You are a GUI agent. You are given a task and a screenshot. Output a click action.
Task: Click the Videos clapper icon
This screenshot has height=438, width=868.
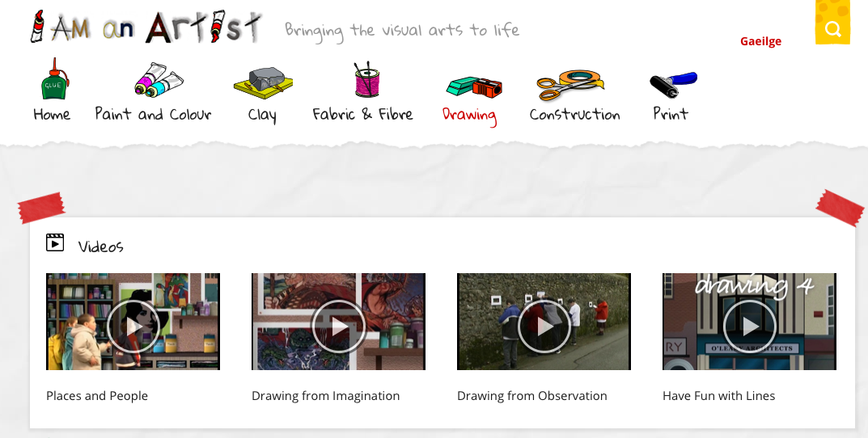pos(55,242)
